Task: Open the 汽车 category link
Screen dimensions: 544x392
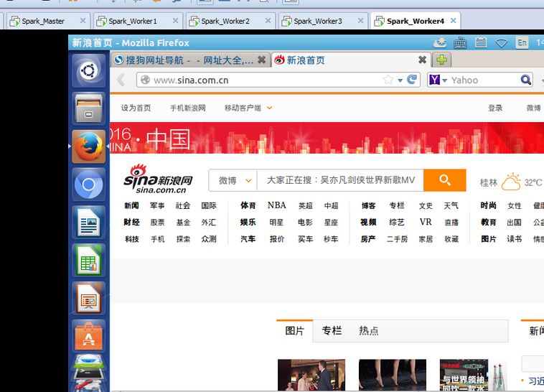Action: point(248,239)
